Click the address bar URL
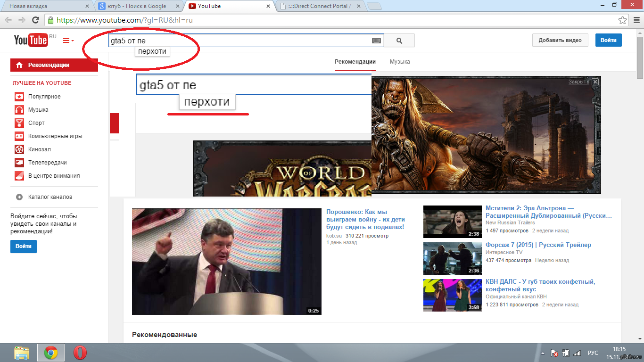This screenshot has height=362, width=644. click(x=124, y=20)
